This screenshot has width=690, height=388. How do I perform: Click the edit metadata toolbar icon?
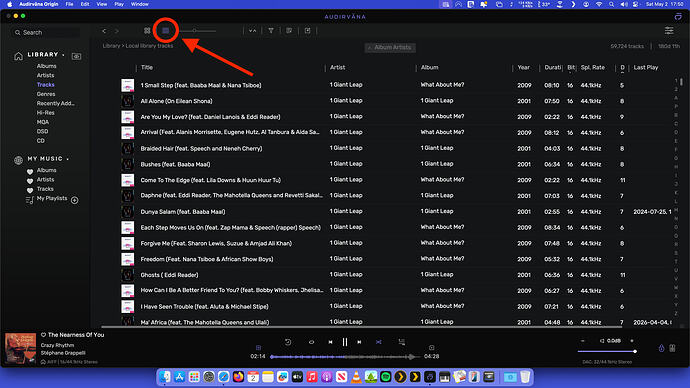[x=289, y=30]
